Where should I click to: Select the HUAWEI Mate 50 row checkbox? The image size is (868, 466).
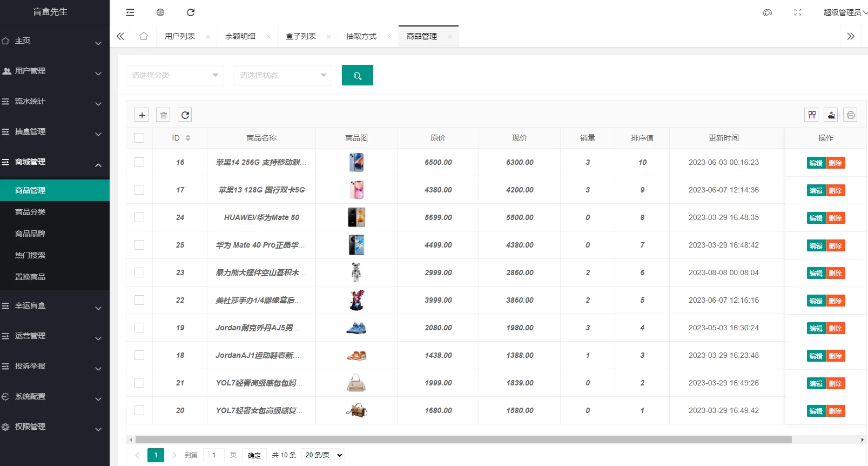pos(139,217)
